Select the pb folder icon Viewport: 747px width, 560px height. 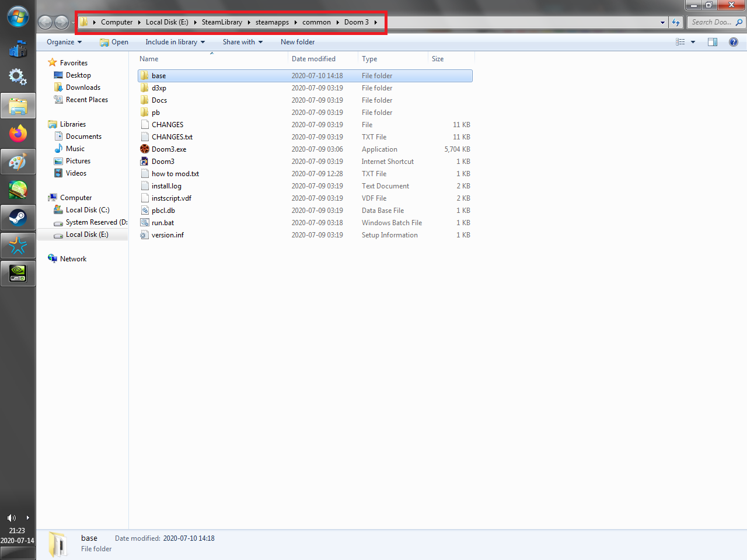point(145,113)
